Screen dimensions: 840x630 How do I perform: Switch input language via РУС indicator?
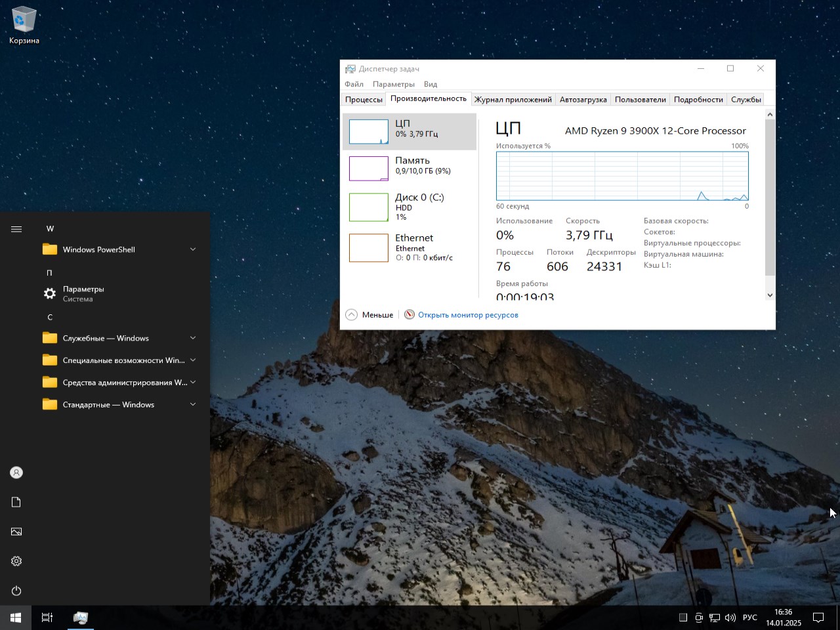pos(749,618)
